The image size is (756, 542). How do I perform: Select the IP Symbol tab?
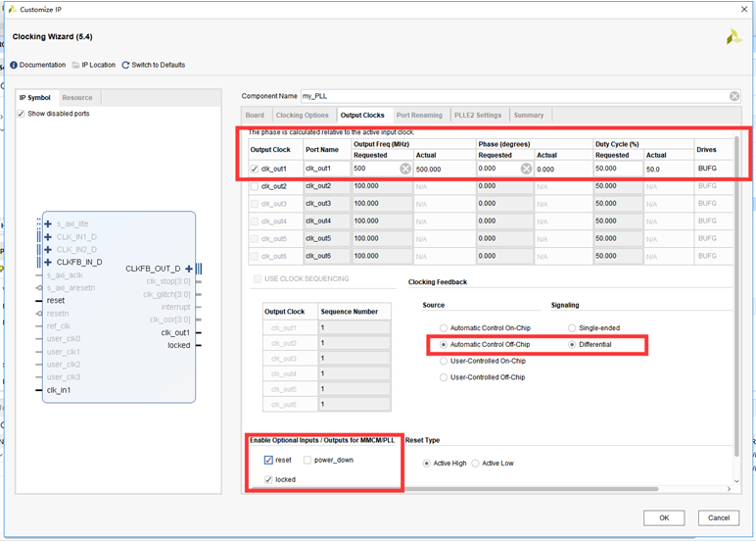[34, 97]
